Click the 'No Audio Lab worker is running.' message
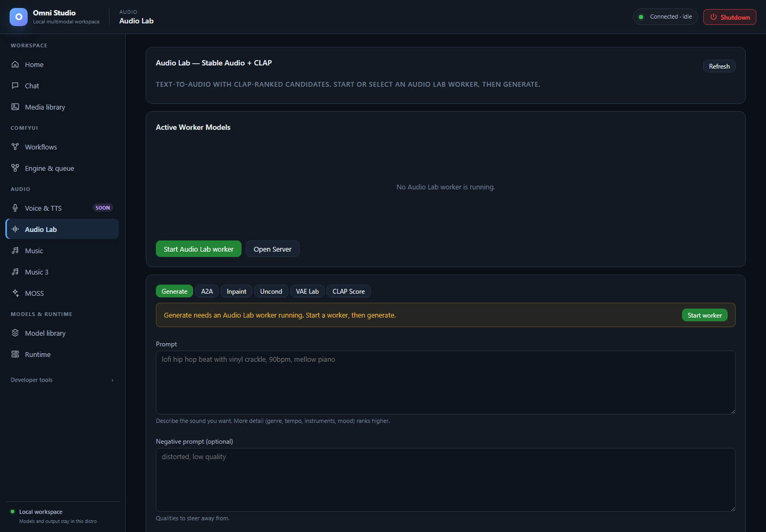This screenshot has height=532, width=766. point(446,187)
